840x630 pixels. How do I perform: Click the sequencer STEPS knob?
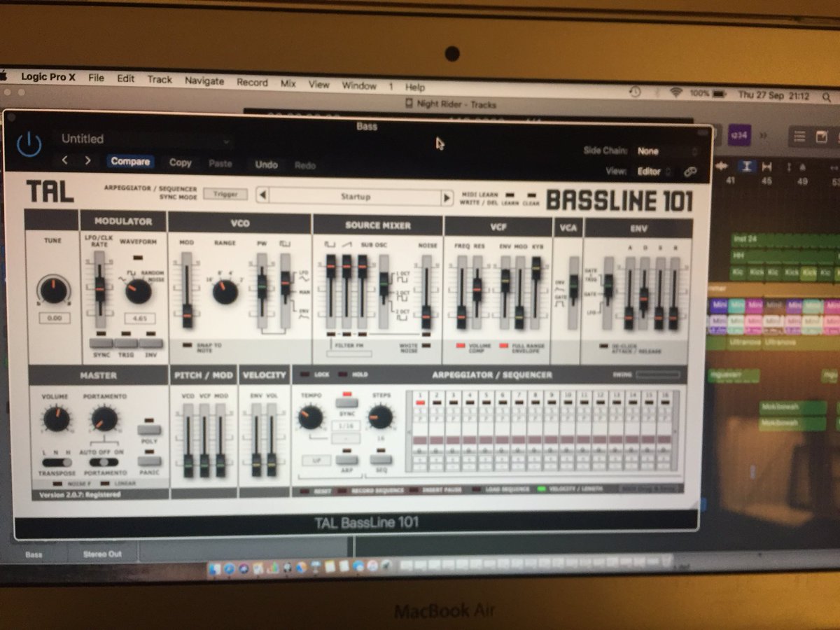coord(380,417)
